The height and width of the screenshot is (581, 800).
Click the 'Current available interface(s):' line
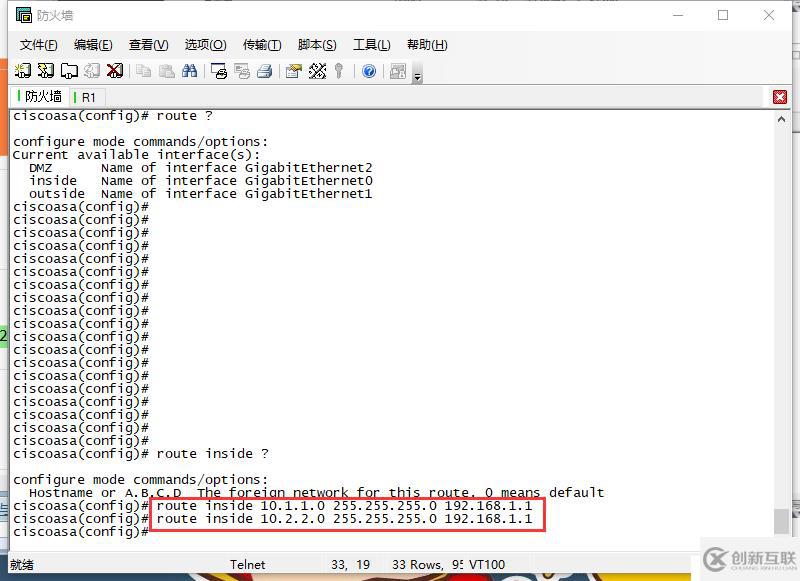136,155
